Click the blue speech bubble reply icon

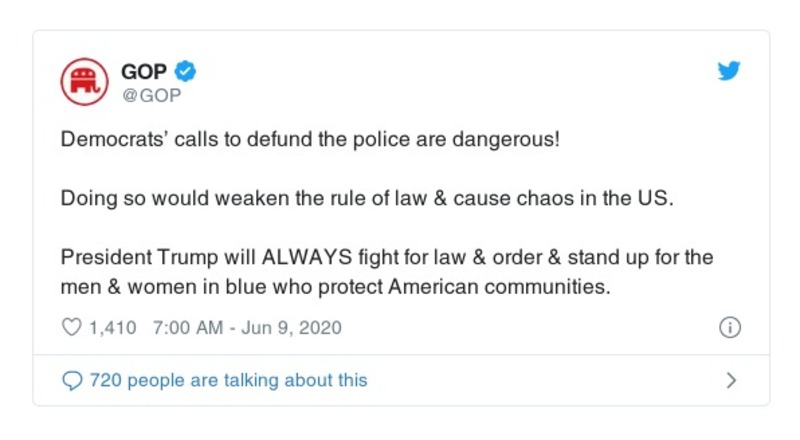click(72, 380)
